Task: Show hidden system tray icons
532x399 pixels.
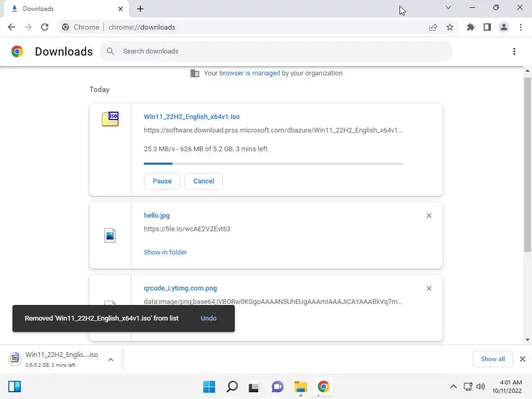Action: pos(453,387)
